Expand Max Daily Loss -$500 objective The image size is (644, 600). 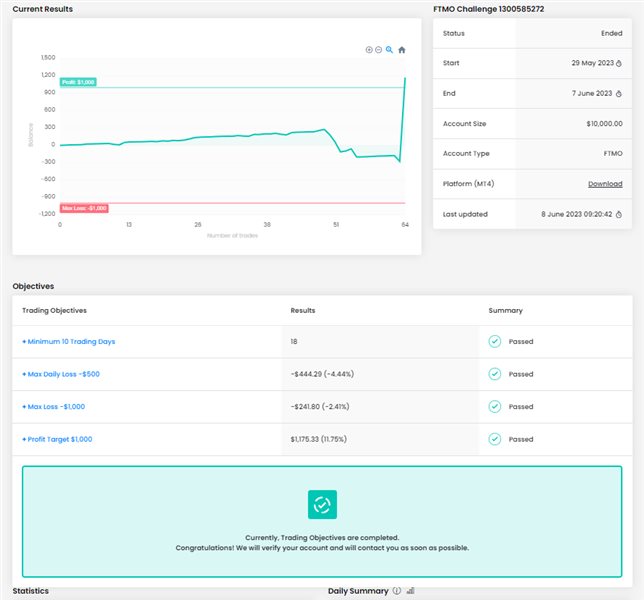tap(61, 374)
